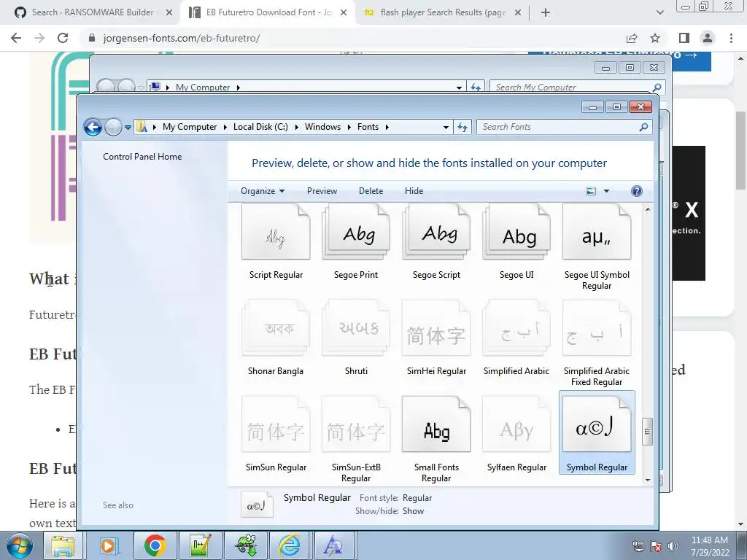Viewport: 747px width, 560px height.
Task: Bookmark this page with star icon
Action: [655, 38]
